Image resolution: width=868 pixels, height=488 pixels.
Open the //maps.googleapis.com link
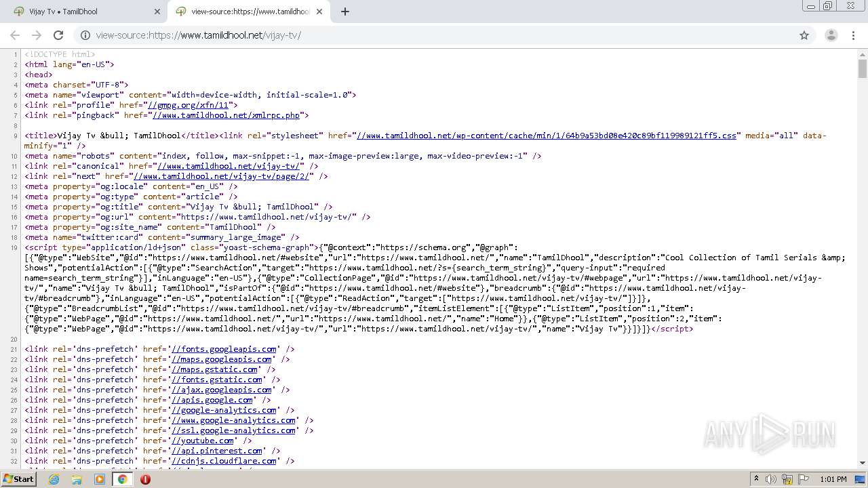(x=221, y=359)
